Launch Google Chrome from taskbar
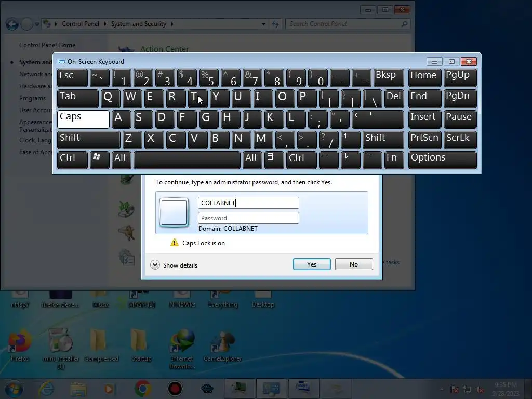Screen dimensions: 532x399 click(x=143, y=389)
